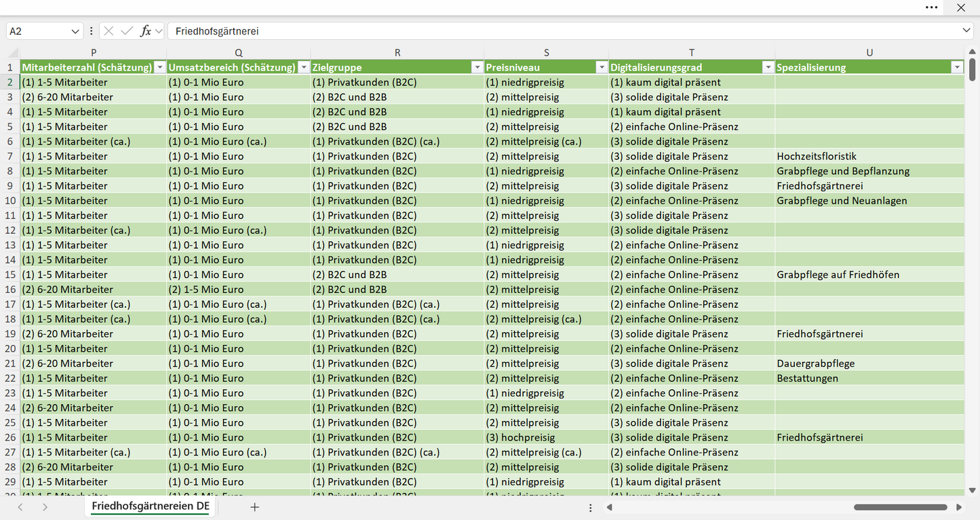Image resolution: width=980 pixels, height=520 pixels.
Task: Open the Preisniveau filter dropdown
Action: [602, 67]
